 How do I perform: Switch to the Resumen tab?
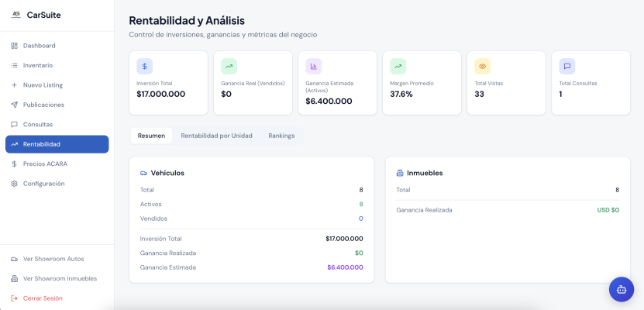pyautogui.click(x=151, y=136)
